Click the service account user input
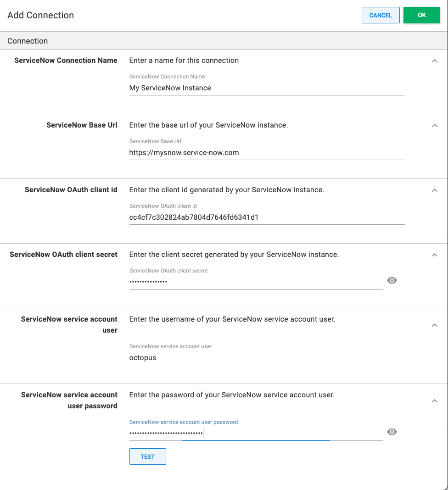The height and width of the screenshot is (490, 448). [266, 357]
